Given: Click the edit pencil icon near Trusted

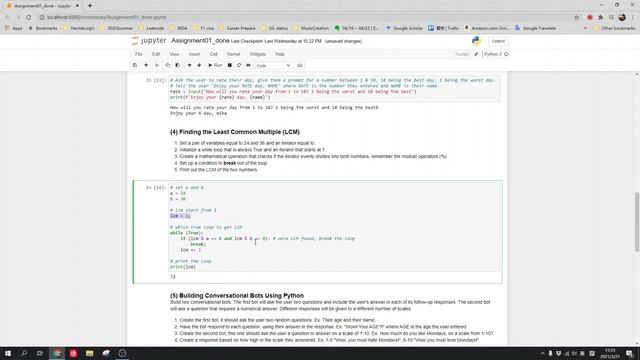Looking at the screenshot, I should [476, 54].
